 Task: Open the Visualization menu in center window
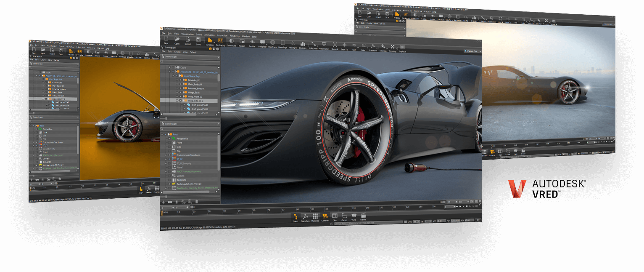pyautogui.click(x=187, y=34)
